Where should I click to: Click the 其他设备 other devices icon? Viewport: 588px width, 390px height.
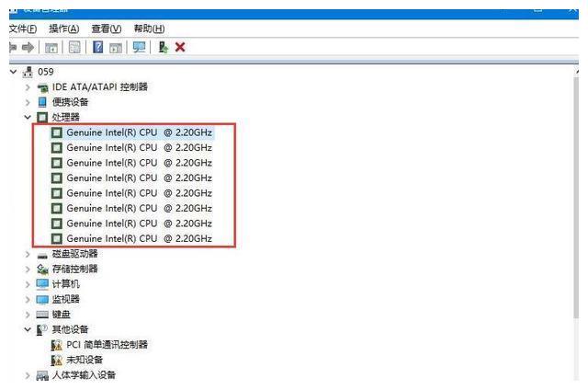tap(42, 329)
